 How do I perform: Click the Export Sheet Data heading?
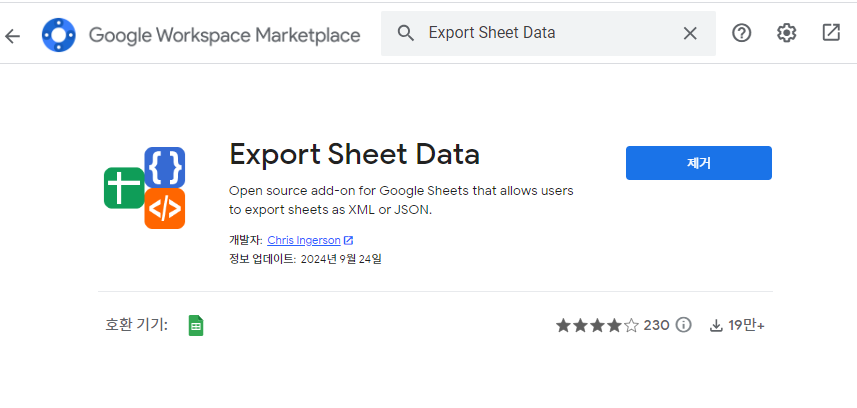[x=354, y=154]
